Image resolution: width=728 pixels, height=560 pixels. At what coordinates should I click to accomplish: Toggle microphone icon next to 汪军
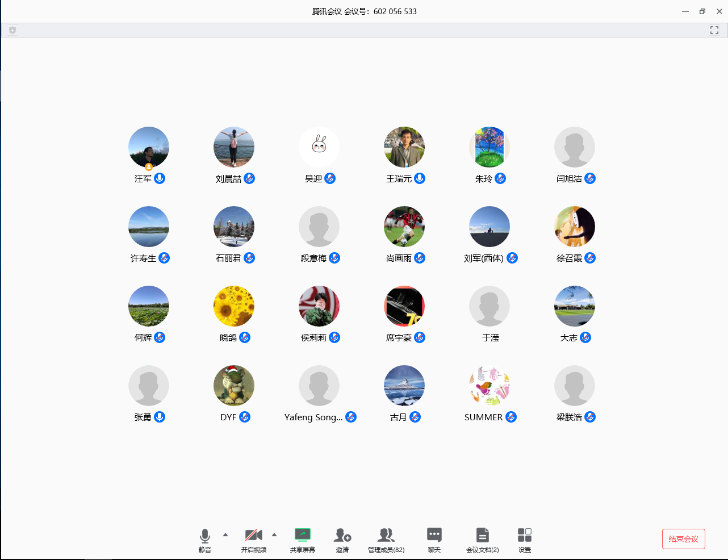coord(160,178)
